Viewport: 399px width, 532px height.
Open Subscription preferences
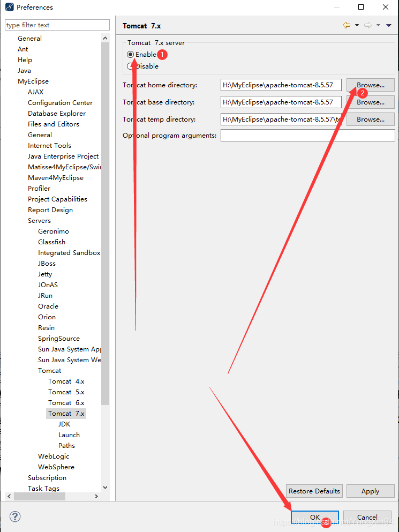pos(47,478)
